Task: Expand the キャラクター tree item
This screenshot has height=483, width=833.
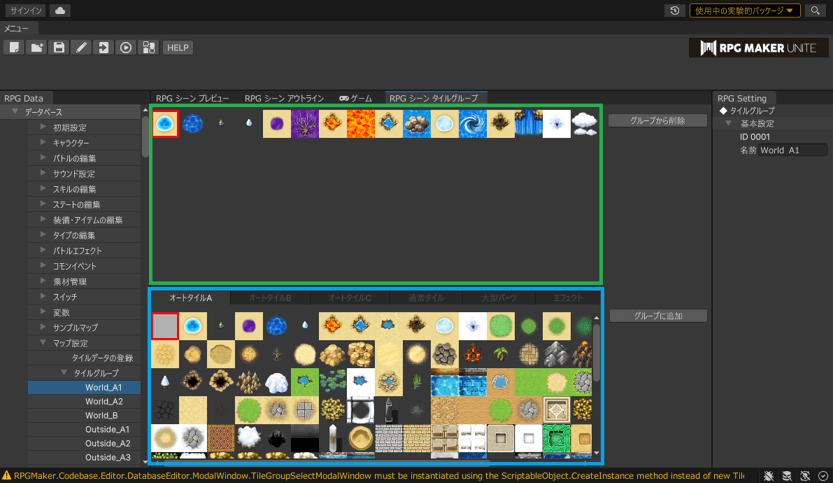Action: (x=43, y=143)
